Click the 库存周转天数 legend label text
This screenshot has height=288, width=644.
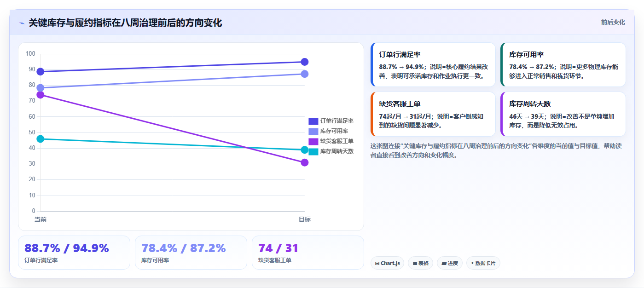[x=337, y=151]
